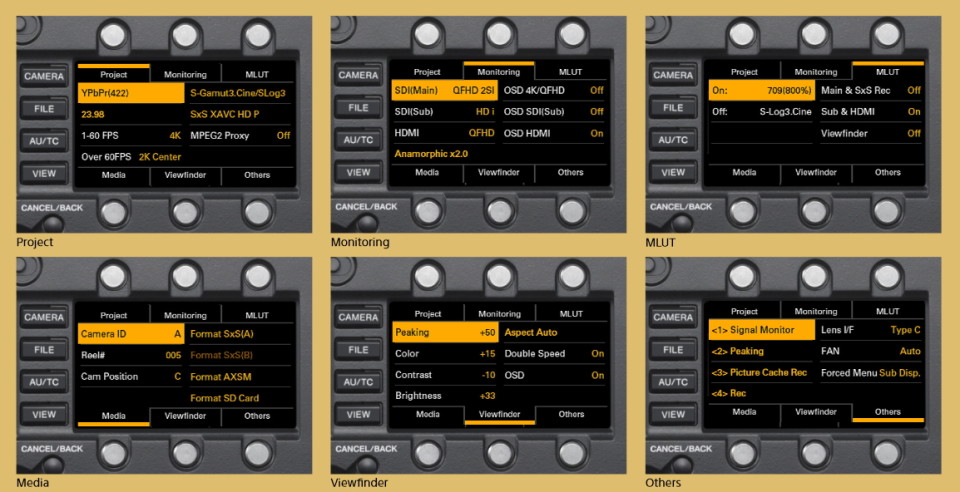Toggle MPEG2 Proxy Off setting
960x492 pixels.
coord(240,136)
